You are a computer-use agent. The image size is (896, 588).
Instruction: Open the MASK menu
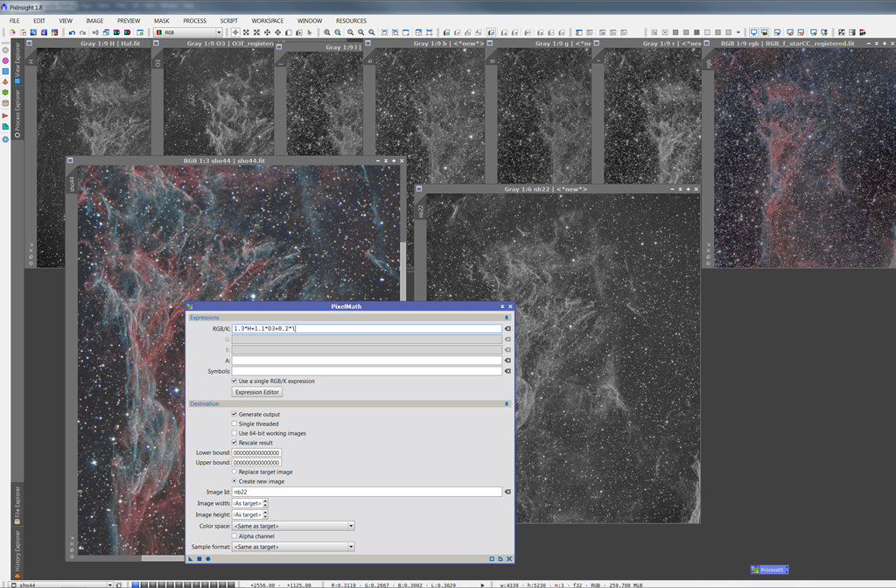(162, 21)
